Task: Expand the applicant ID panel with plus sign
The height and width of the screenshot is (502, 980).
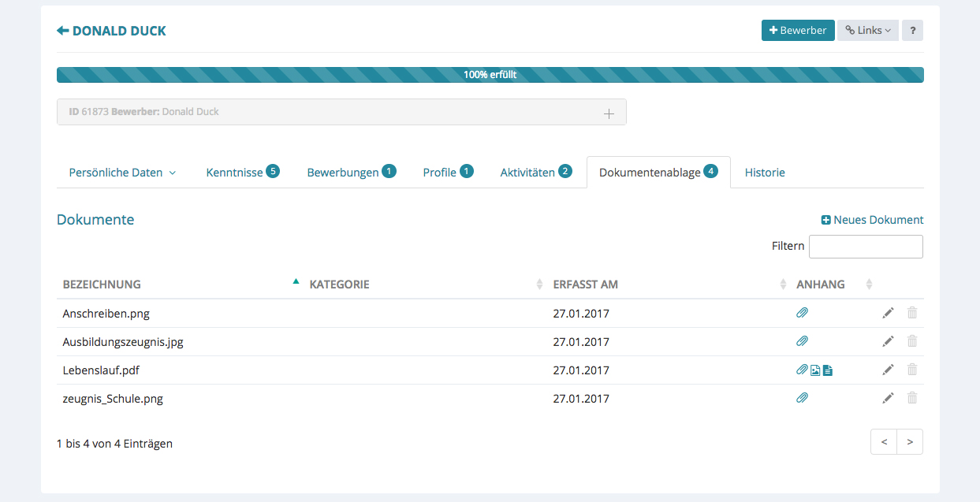Action: (x=609, y=113)
